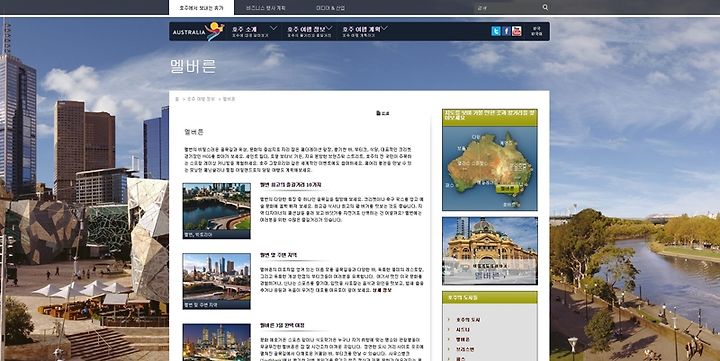The width and height of the screenshot is (720, 361).
Task: Select 호주의 도시 in sidebar list
Action: (x=468, y=319)
